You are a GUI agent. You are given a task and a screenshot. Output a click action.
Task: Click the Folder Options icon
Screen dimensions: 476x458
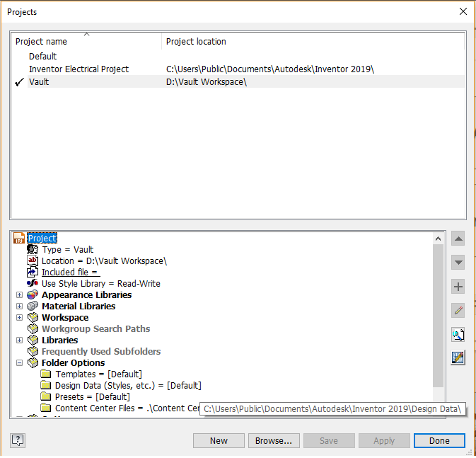33,363
